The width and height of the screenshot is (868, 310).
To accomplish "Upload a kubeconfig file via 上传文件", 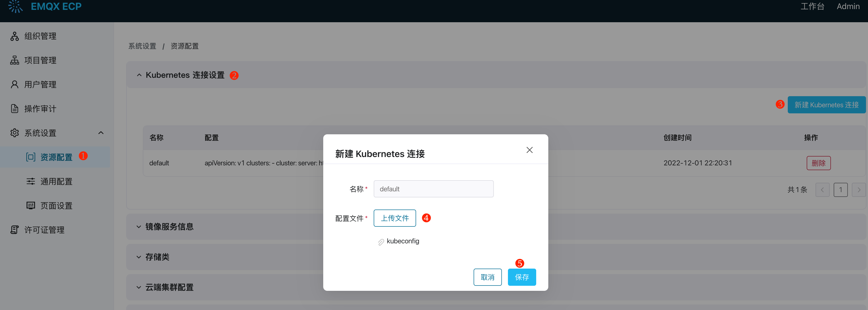I will [395, 218].
